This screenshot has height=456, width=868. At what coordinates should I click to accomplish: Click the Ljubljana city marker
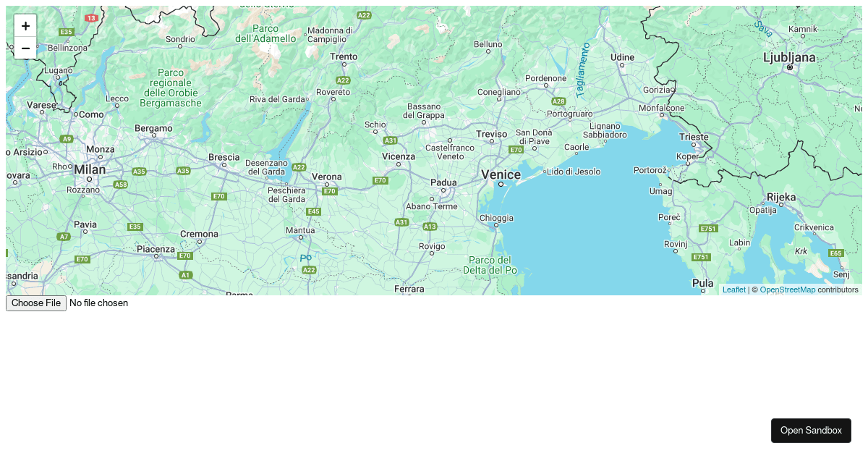790,67
